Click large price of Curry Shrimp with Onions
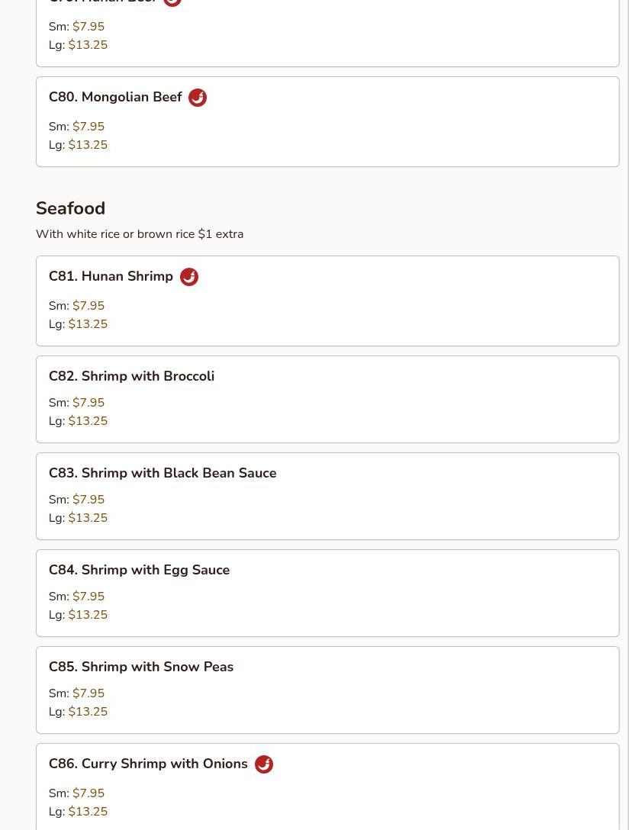644x830 pixels. tap(88, 812)
